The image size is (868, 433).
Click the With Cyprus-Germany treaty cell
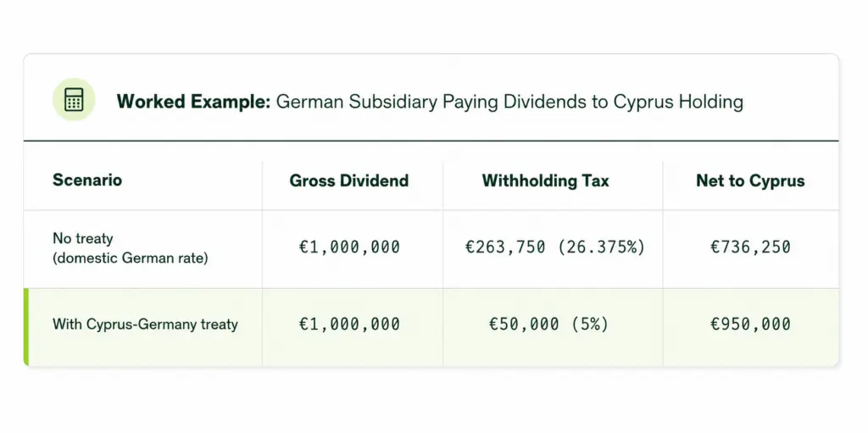145,324
